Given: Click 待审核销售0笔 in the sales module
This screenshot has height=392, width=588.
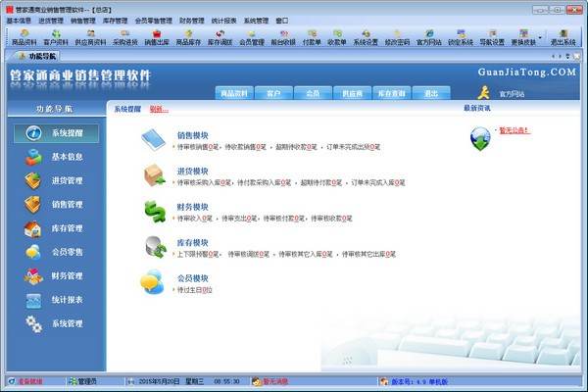Looking at the screenshot, I should point(198,147).
